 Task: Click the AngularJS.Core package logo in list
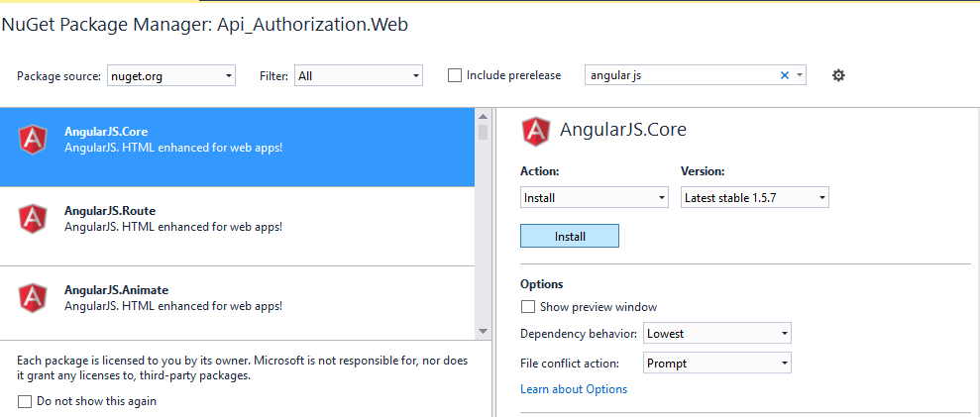click(33, 140)
